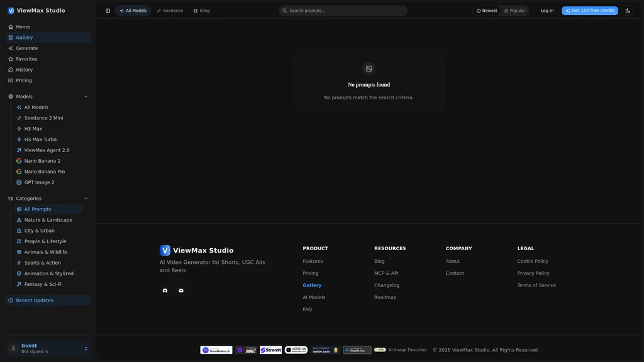Open Home from the sidebar
This screenshot has height=362, width=644.
coord(48,26)
